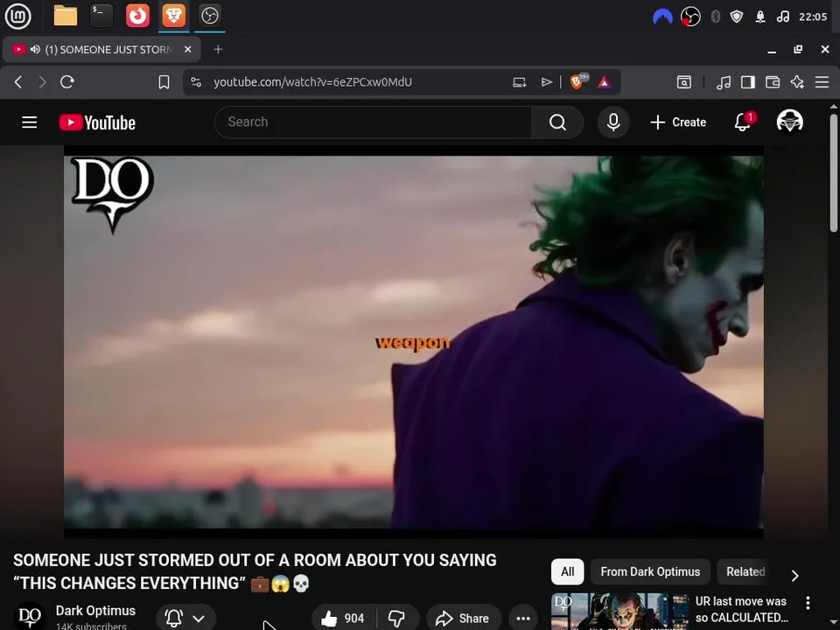The image size is (840, 630).
Task: Switch to the Brave browser panel icon
Action: click(x=173, y=16)
